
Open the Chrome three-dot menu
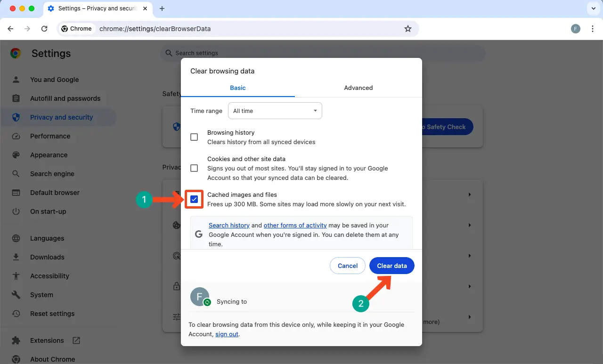(x=593, y=29)
